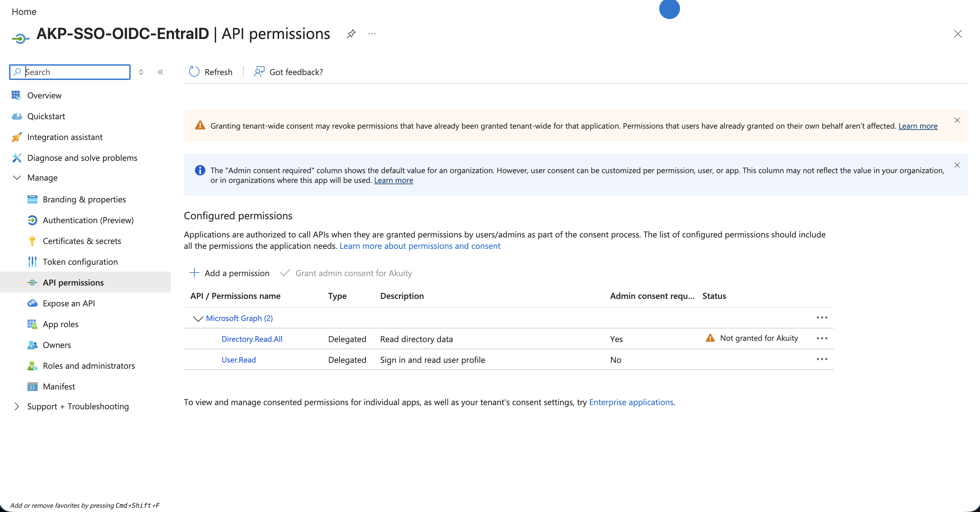The height and width of the screenshot is (512, 980).
Task: Click Grant admin consent for Akuity
Action: click(x=346, y=273)
